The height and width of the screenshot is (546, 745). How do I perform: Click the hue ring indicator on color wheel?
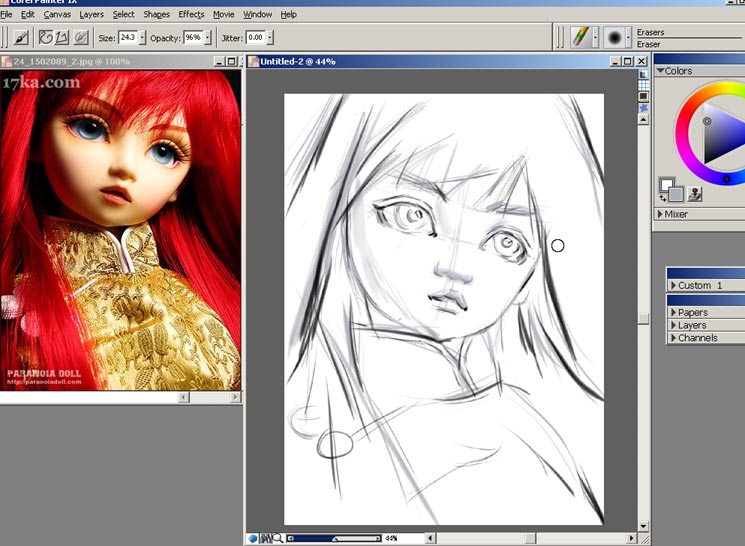point(726,179)
